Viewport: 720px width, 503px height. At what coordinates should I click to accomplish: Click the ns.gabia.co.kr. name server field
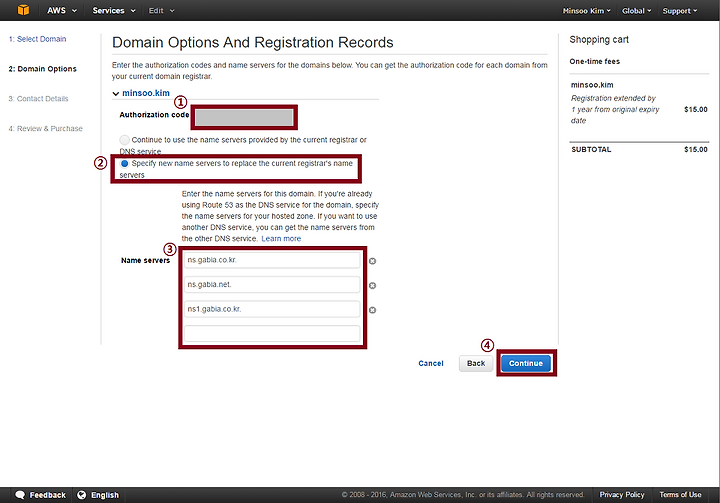[272, 260]
